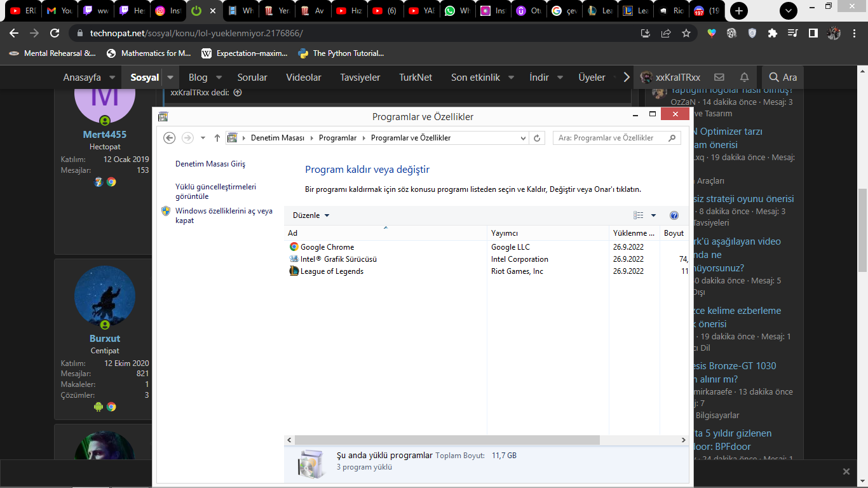Open the Mathematics for M... bookmark
This screenshot has width=868, height=488.
[x=149, y=53]
